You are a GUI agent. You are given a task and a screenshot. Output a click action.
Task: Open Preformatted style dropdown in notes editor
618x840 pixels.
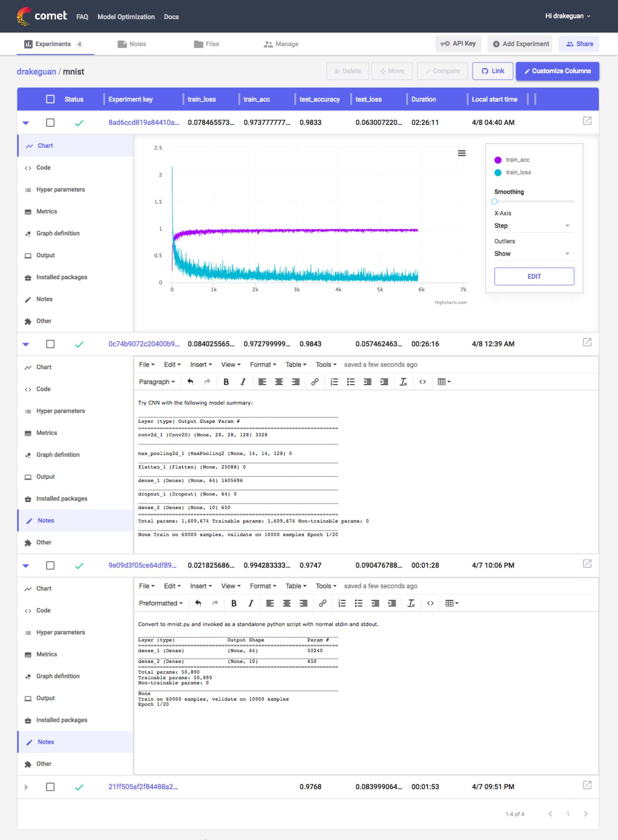(161, 603)
